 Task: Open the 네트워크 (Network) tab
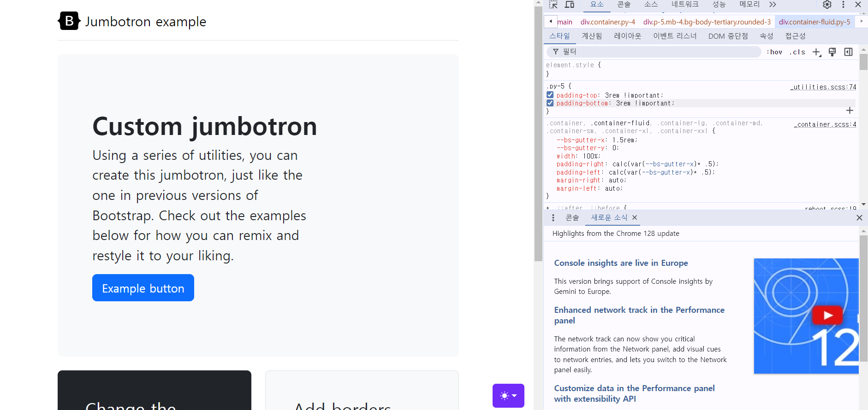(685, 5)
